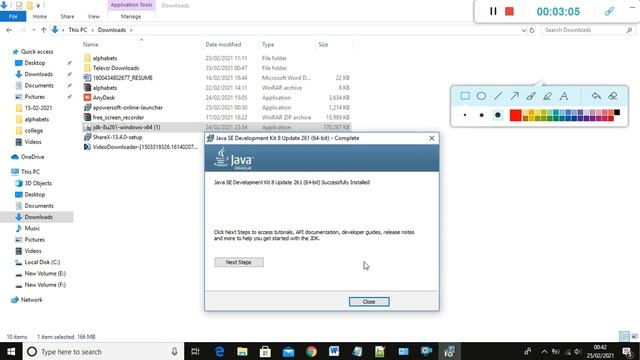This screenshot has width=640, height=360.
Task: Select the ellipse drawing tool
Action: coord(481,96)
